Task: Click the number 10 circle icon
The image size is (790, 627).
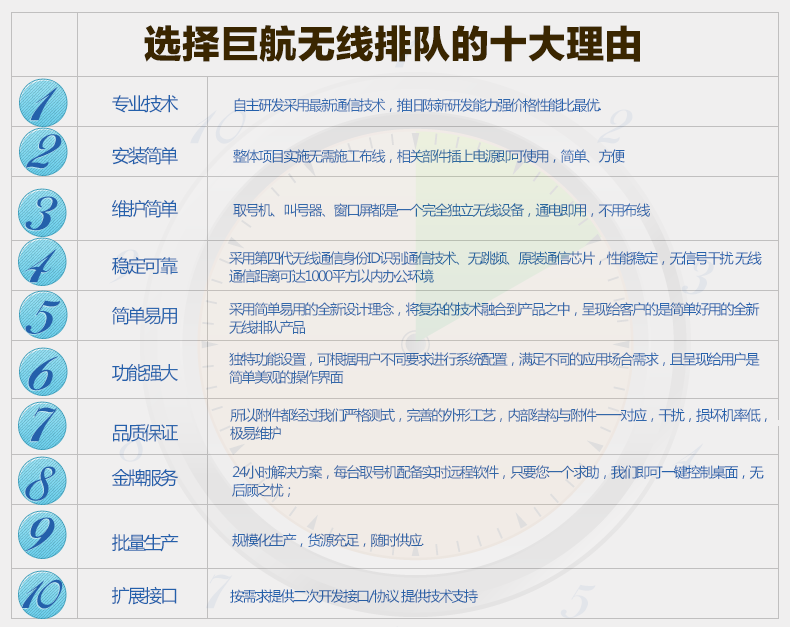Action: [42, 594]
